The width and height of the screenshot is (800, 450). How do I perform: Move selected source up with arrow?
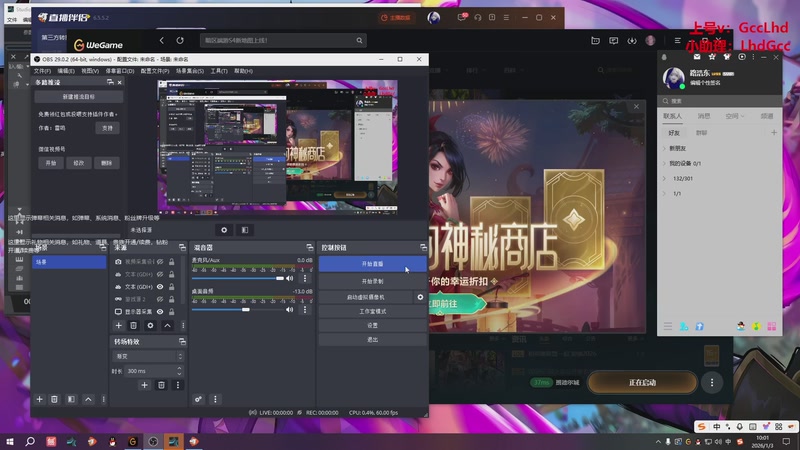point(167,326)
